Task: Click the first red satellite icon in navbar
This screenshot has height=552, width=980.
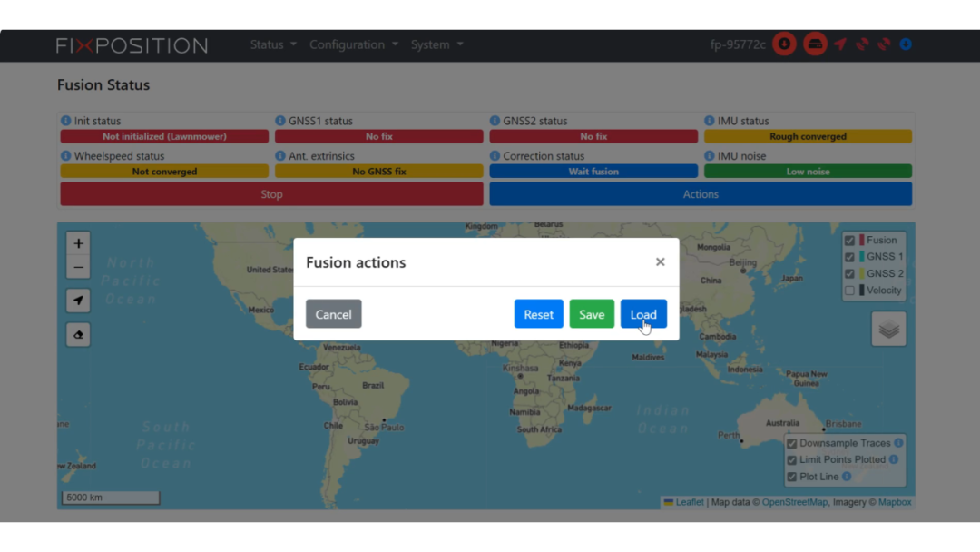Action: pos(862,44)
